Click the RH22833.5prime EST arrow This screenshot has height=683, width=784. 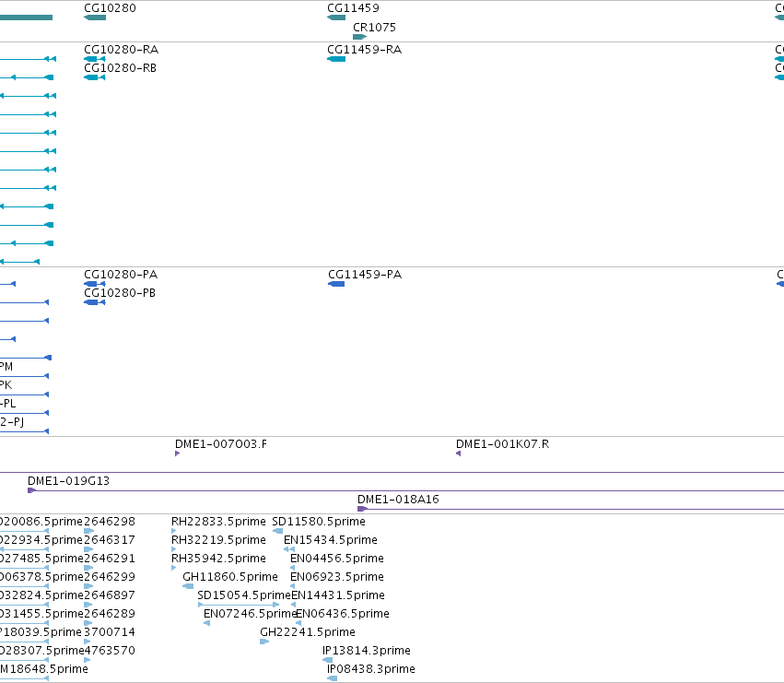pyautogui.click(x=173, y=531)
